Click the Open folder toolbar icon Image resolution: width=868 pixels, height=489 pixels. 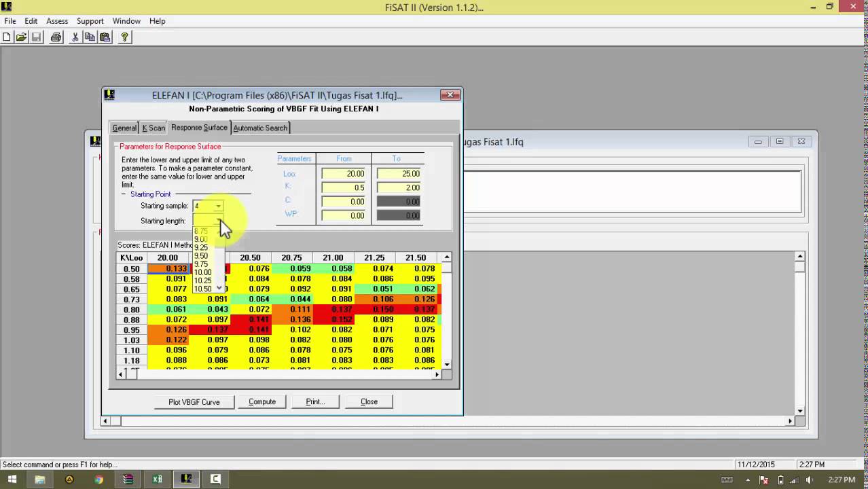(21, 37)
